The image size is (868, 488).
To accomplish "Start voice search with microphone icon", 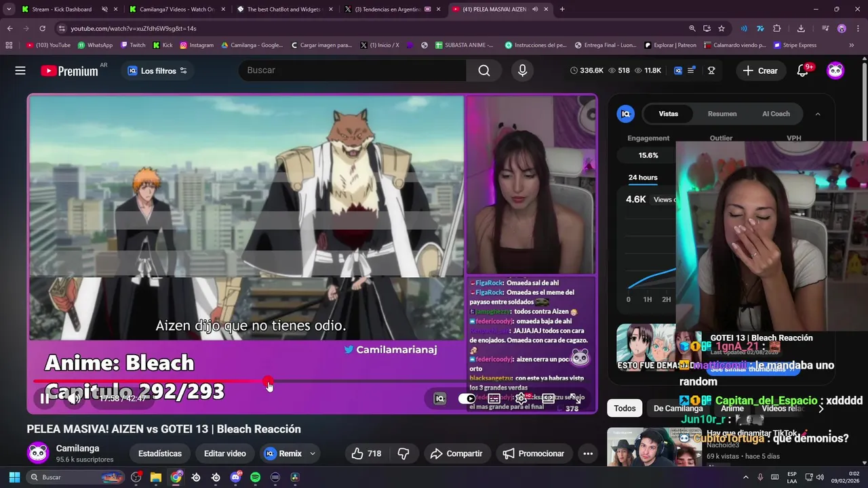I will 522,70.
